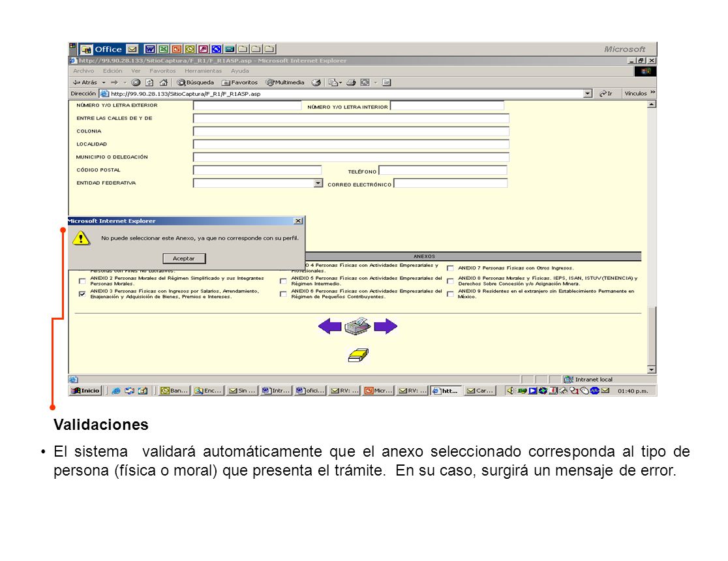This screenshot has width=728, height=561.
Task: Click the volume speaker icon in system tray
Action: coord(510,391)
